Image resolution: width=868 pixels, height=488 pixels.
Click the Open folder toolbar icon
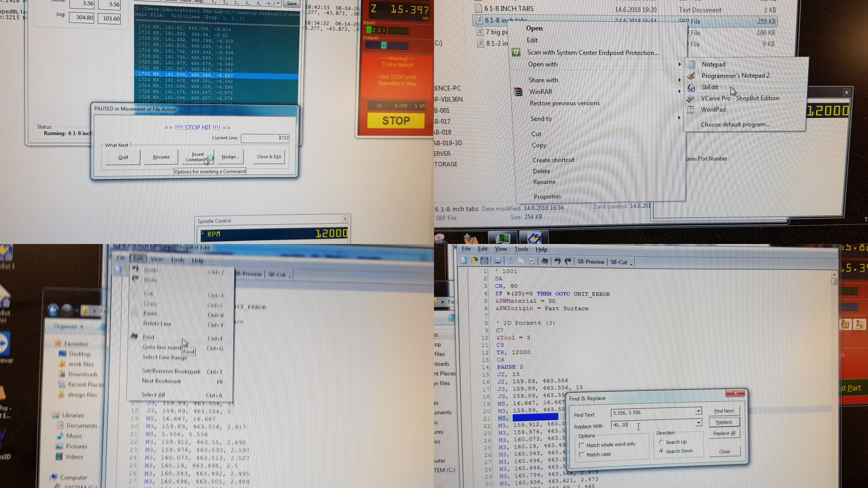[x=474, y=261]
